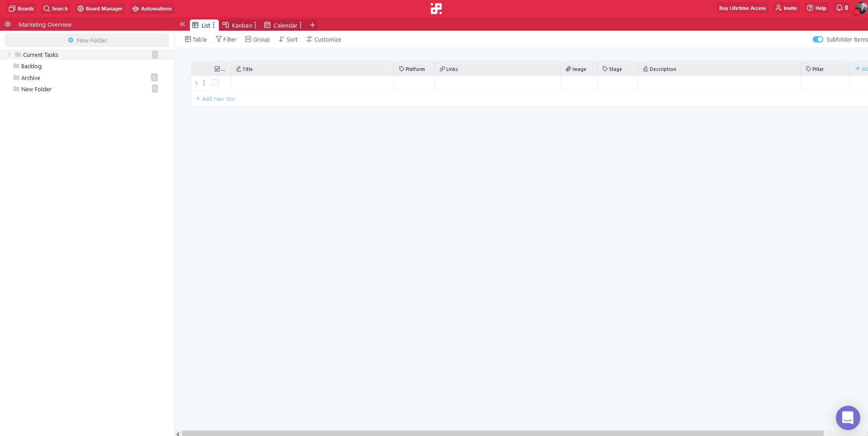Open the notifications bell
This screenshot has width=868, height=436.
(840, 8)
